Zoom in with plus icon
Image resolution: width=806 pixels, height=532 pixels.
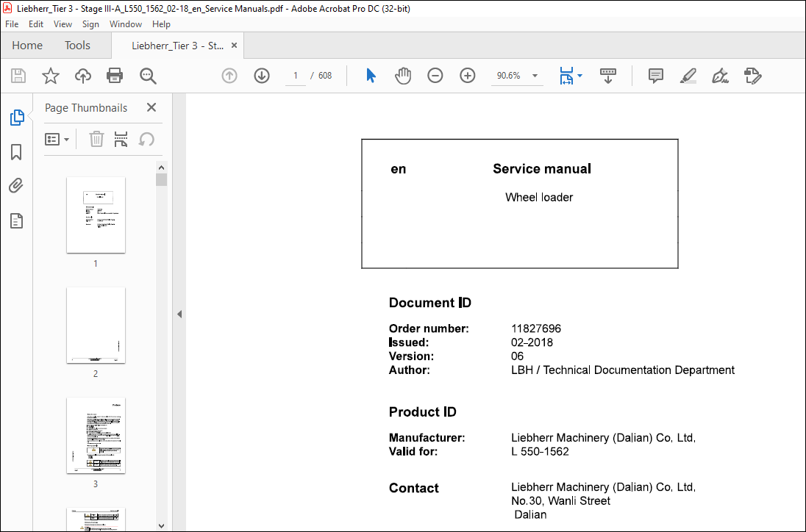[x=467, y=76]
